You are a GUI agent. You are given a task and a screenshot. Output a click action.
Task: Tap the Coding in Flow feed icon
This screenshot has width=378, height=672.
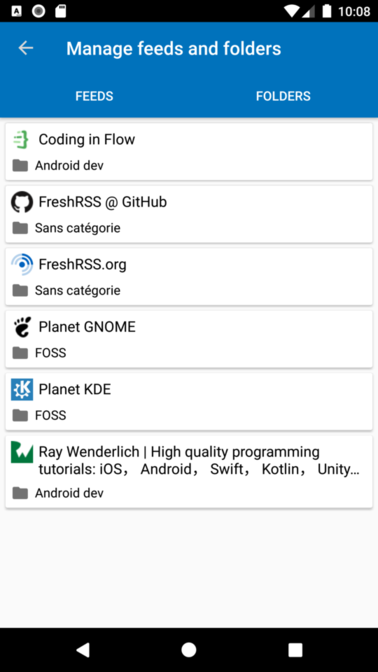pyautogui.click(x=21, y=140)
